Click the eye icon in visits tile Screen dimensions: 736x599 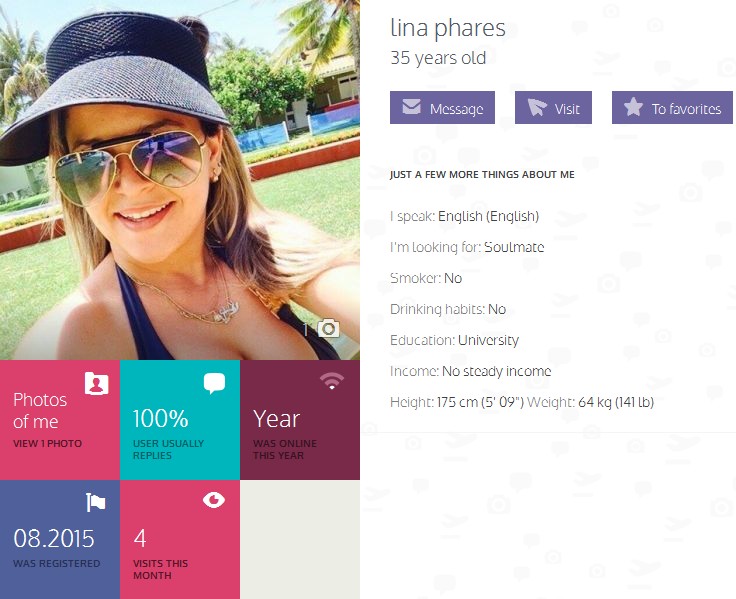coord(214,500)
